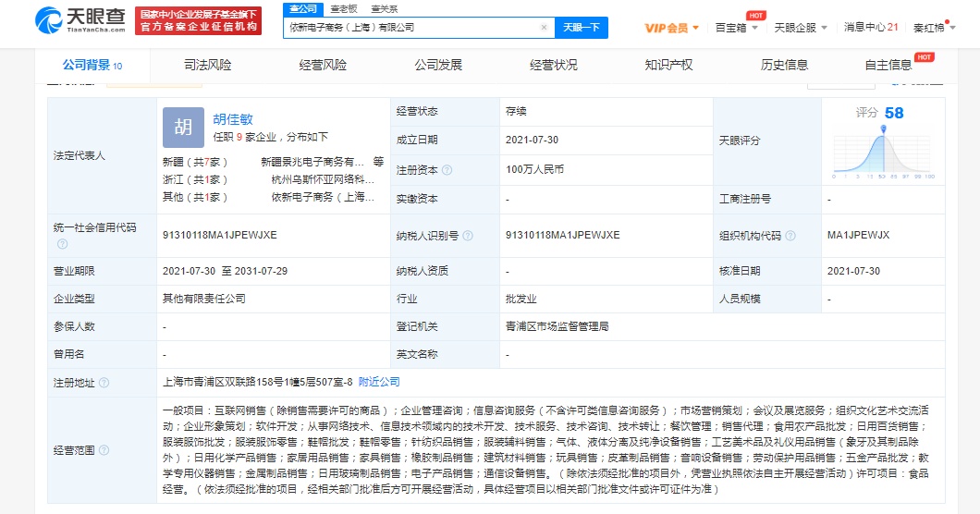Open the 百宝箱 dropdown menu
Viewport: 980px width, 514px height.
pos(736,28)
